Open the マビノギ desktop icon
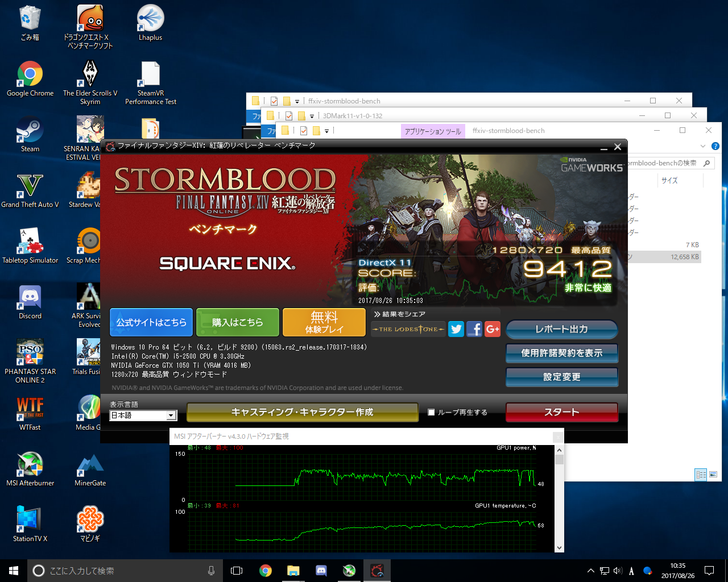Viewport: 728px width, 582px height. 90,524
